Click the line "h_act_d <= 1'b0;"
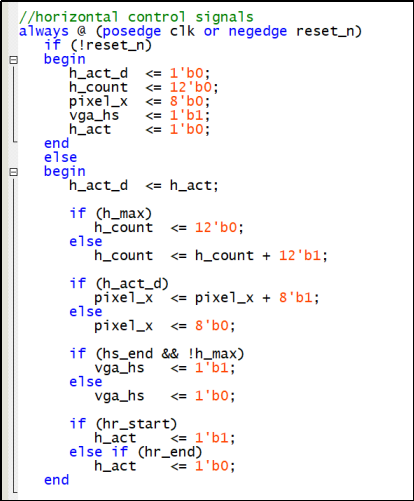Viewport: 414px width, 501px height. 140,73
